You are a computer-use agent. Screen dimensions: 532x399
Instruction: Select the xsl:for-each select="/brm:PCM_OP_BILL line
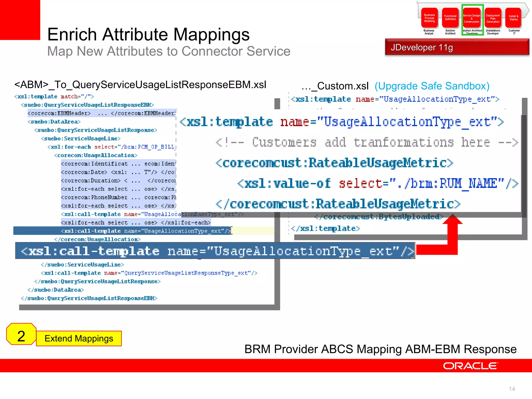[112, 147]
